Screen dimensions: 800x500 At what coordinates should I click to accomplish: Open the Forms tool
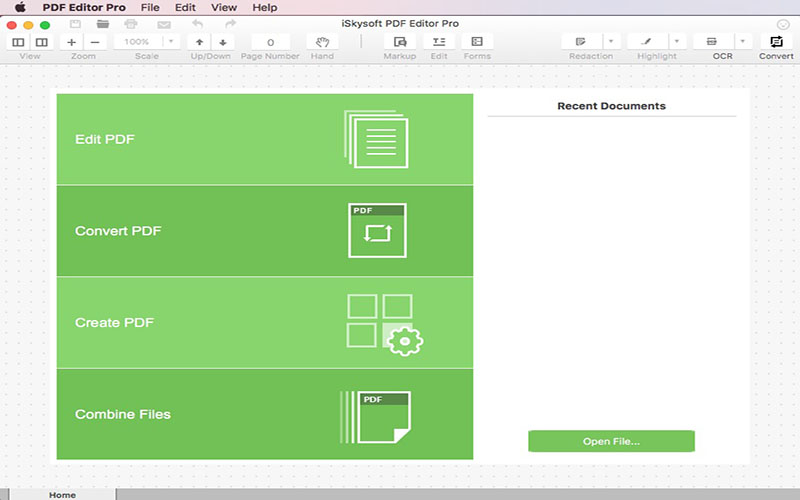click(477, 42)
